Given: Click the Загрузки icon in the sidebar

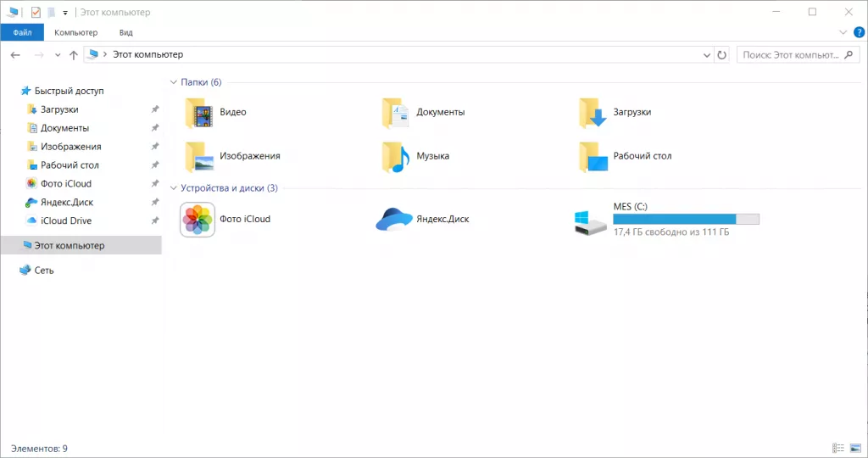Looking at the screenshot, I should click(x=32, y=109).
